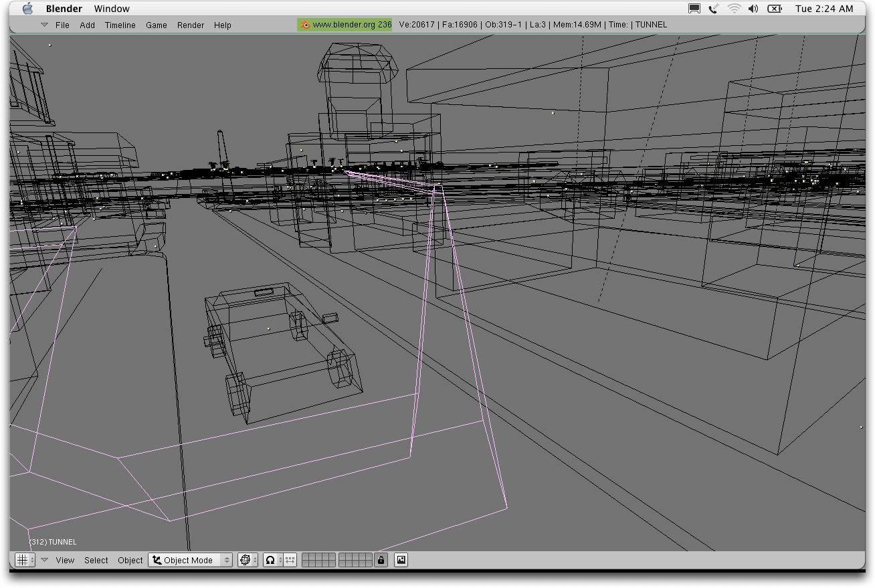Open the Render menu
This screenshot has height=588, width=875.
click(x=191, y=25)
